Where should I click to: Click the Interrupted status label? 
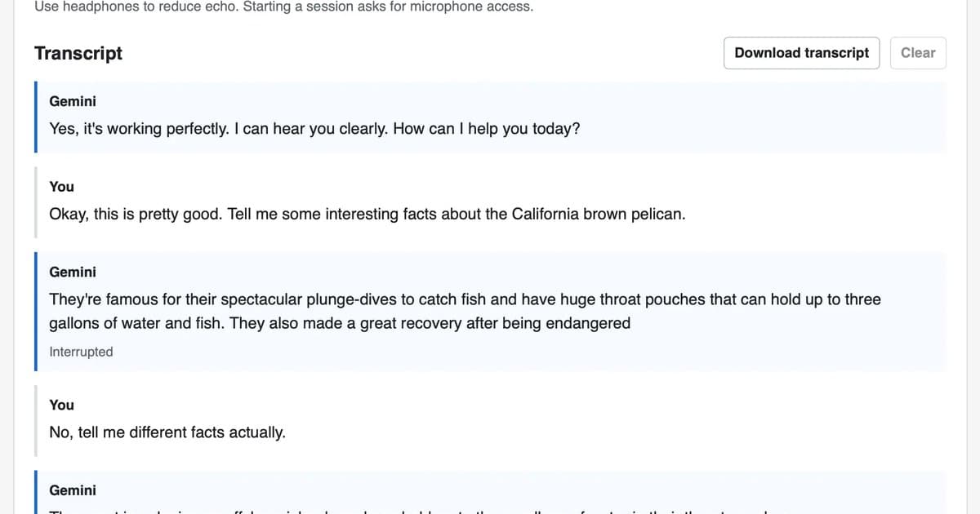pyautogui.click(x=81, y=352)
